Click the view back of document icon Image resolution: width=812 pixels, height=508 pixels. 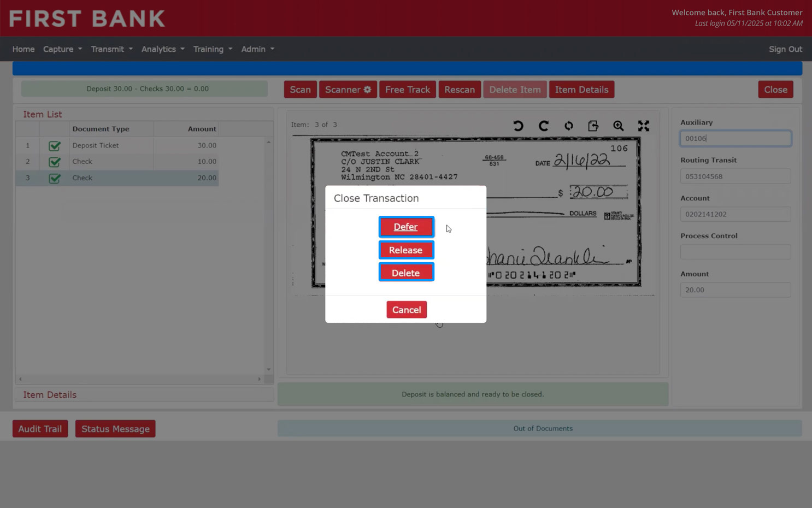(593, 126)
